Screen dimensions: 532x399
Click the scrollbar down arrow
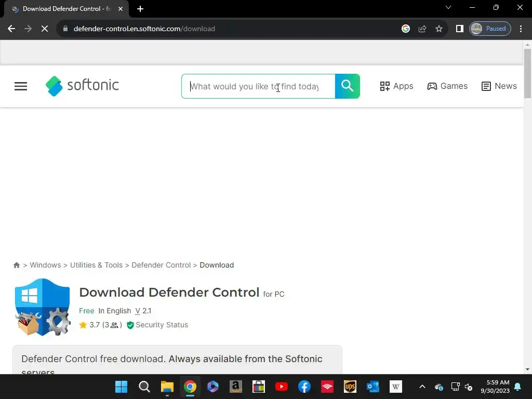click(527, 369)
